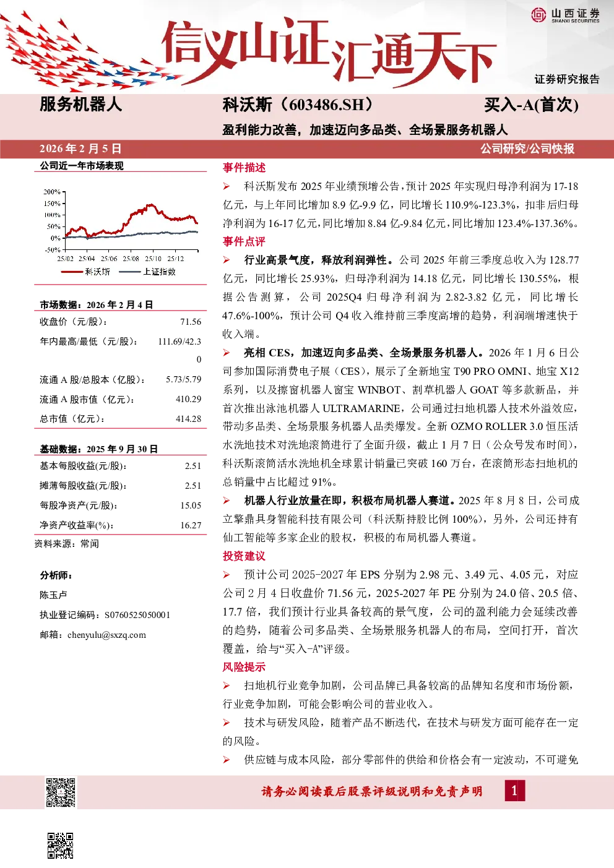Select the title 科沃斯（603486.SH）
Viewport: 614px width, 868px height.
tap(298, 105)
